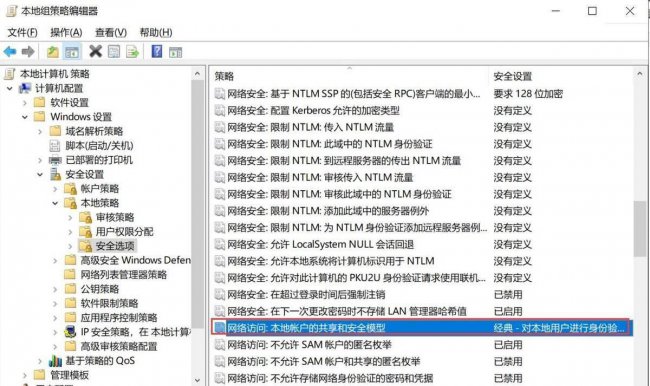Select 网络安全: 允许 LocalSystem NULL 会话回退
Image resolution: width=650 pixels, height=386 pixels.
[320, 244]
